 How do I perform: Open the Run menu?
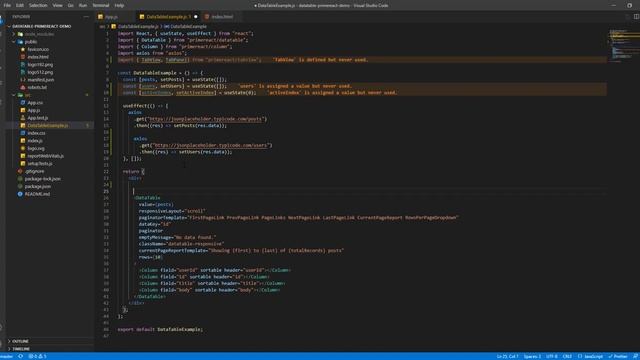click(83, 5)
